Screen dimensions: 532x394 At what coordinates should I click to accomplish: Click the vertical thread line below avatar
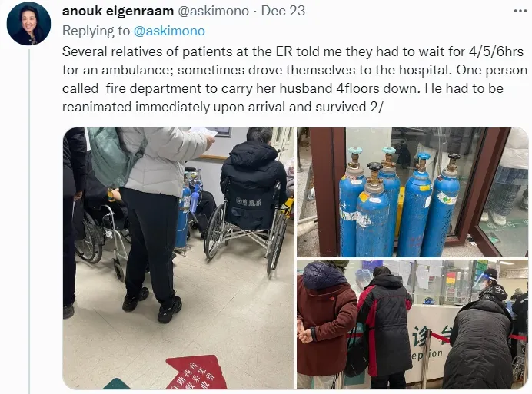click(x=29, y=221)
